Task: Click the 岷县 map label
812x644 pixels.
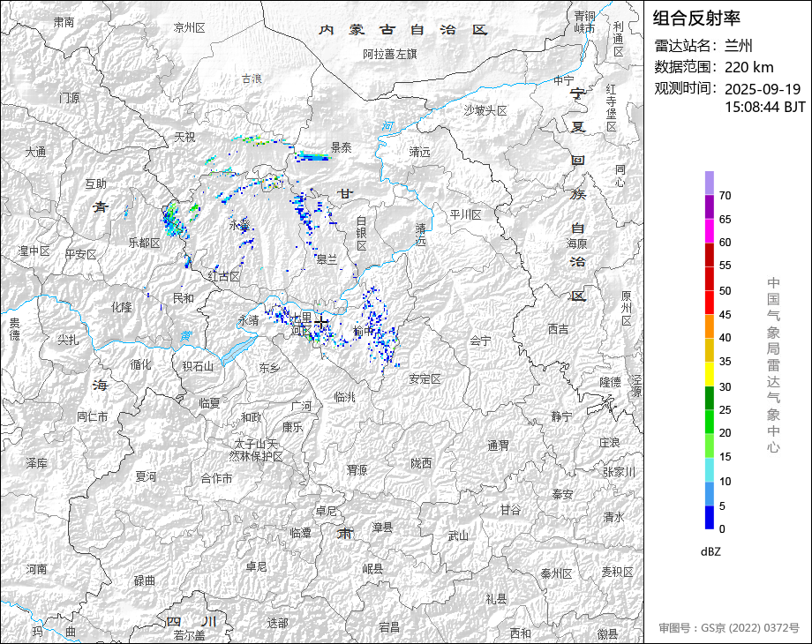Action: pos(372,569)
